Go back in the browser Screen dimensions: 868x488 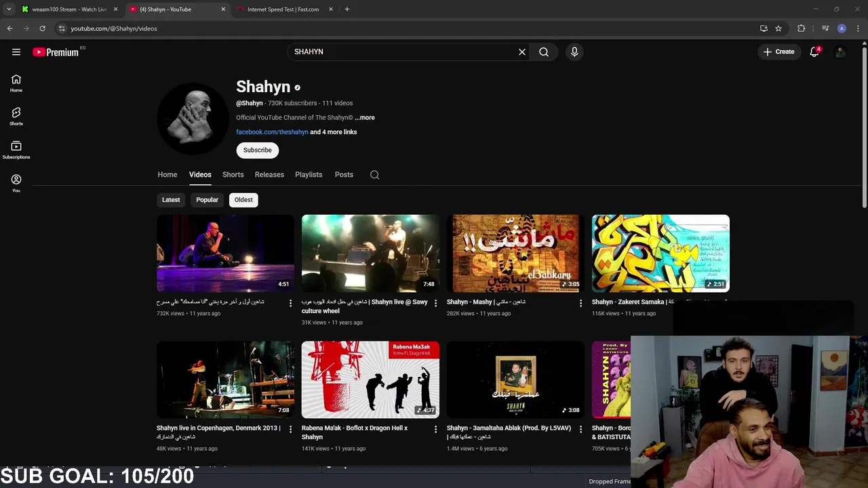click(x=9, y=28)
